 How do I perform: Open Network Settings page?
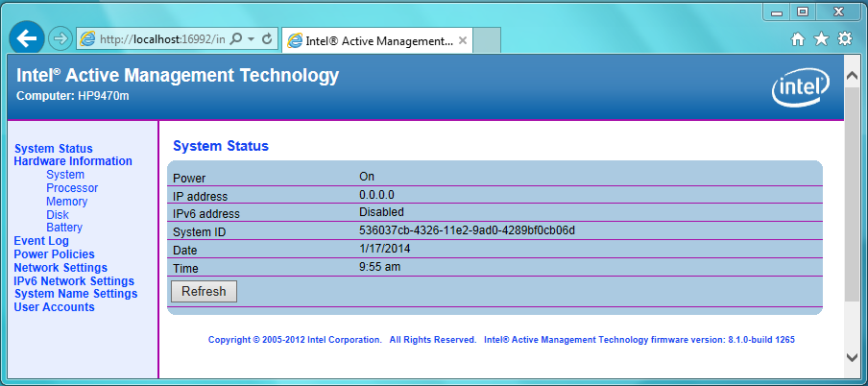click(60, 268)
